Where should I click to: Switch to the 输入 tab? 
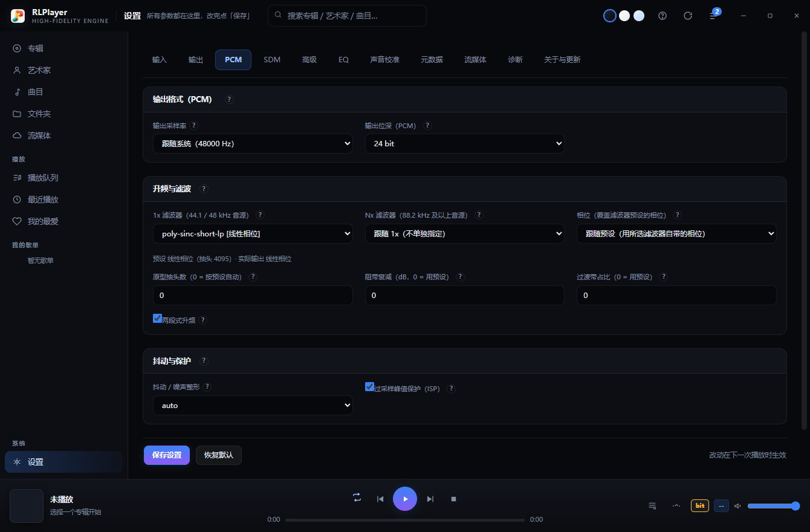pyautogui.click(x=160, y=60)
